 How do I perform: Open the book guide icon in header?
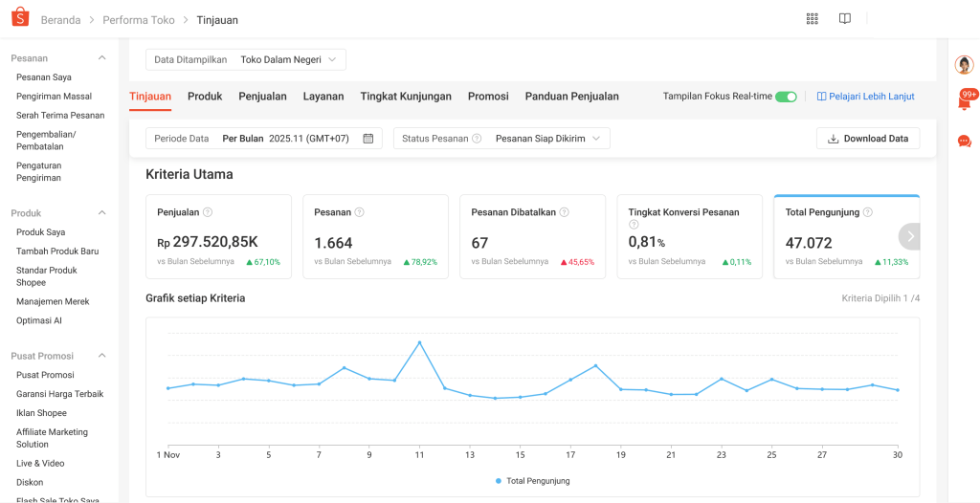tap(845, 19)
